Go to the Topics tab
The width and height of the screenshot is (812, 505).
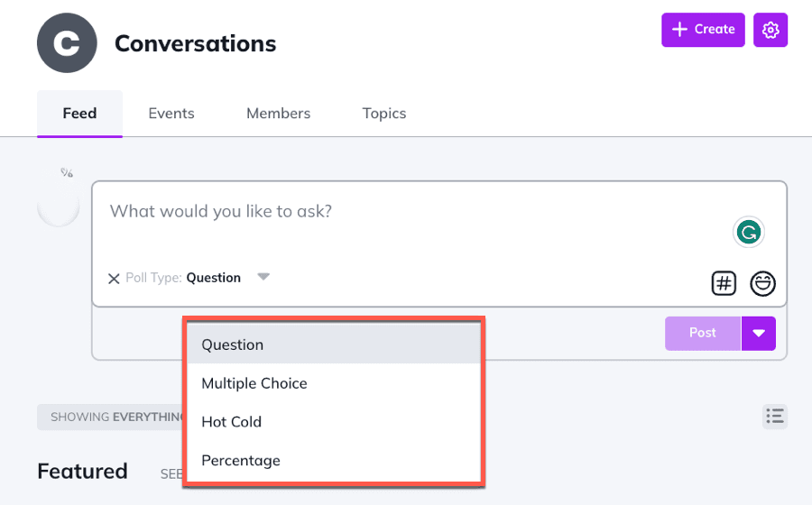pos(384,114)
